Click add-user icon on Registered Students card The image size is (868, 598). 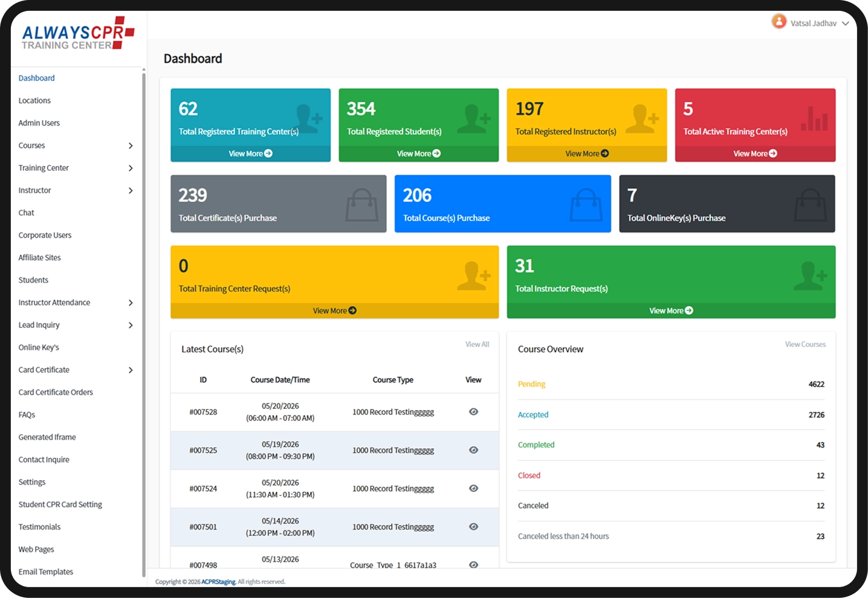coord(474,118)
